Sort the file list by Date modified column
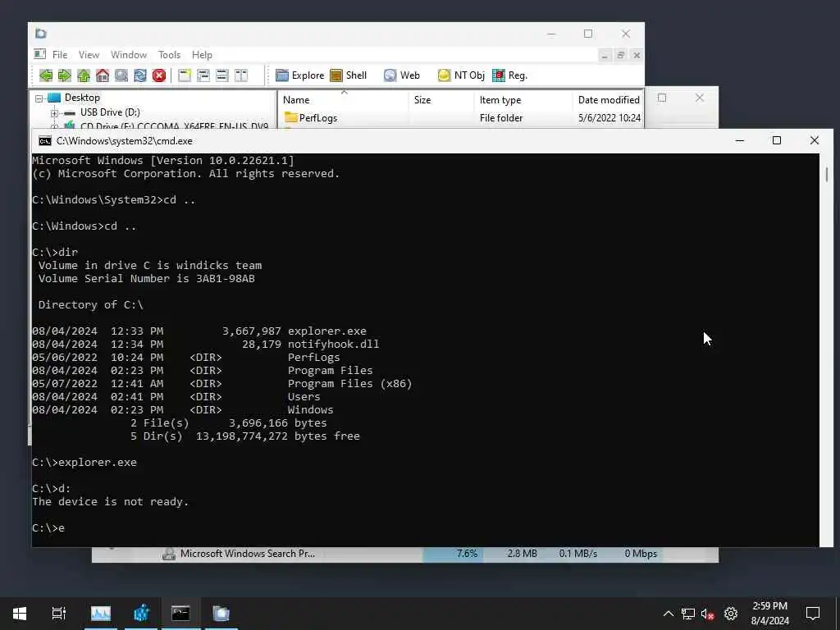840x630 pixels. [608, 99]
